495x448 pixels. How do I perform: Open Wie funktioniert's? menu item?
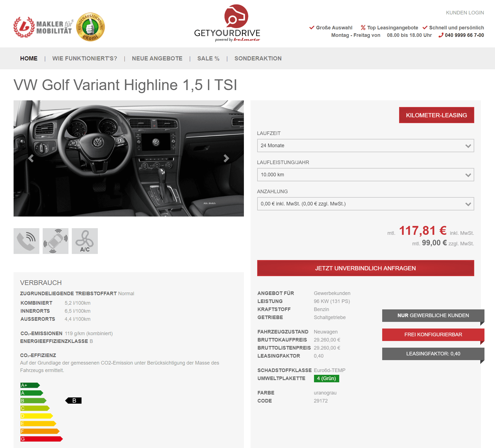(x=85, y=58)
